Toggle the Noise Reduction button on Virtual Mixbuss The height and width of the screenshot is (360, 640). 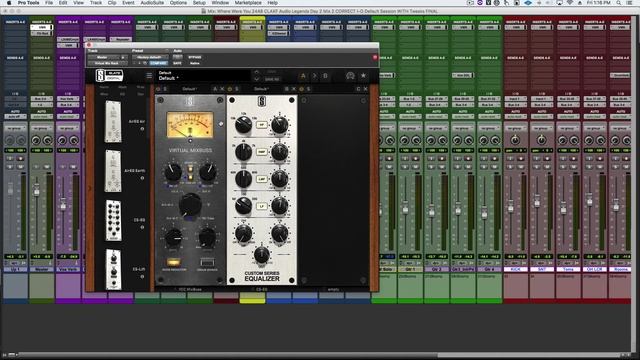[174, 262]
